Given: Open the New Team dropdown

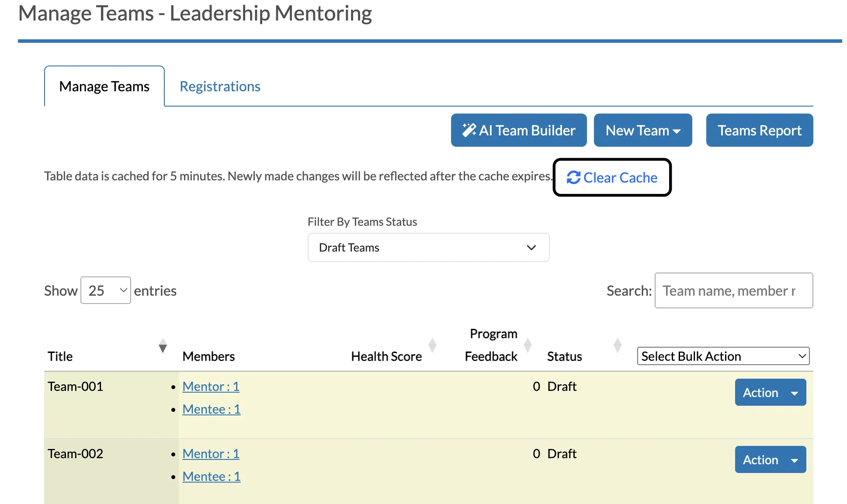Looking at the screenshot, I should coord(643,130).
